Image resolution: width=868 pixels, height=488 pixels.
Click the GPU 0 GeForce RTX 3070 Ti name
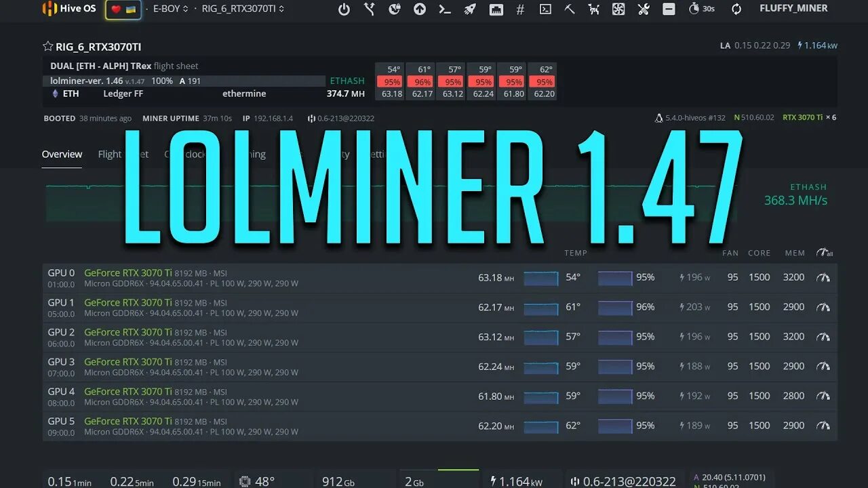pyautogui.click(x=128, y=272)
